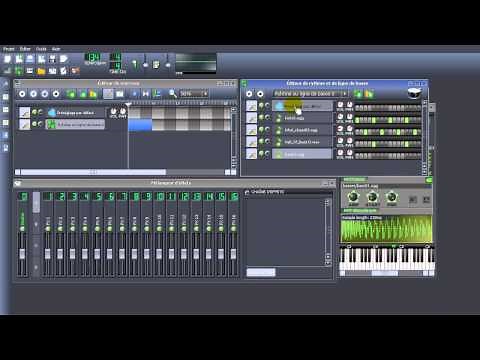Click the stop button in Song Editor

pyautogui.click(x=56, y=94)
